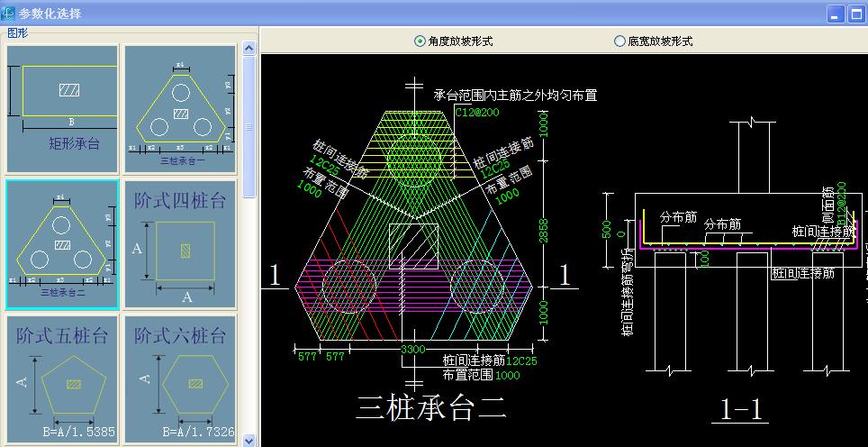Minimize the 参数化选择 window
Viewport: 868px width, 447px height.
pos(836,14)
